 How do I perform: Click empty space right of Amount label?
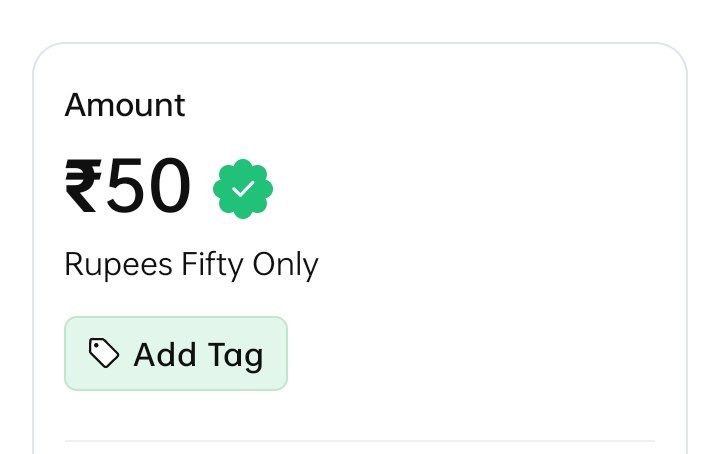click(x=420, y=105)
